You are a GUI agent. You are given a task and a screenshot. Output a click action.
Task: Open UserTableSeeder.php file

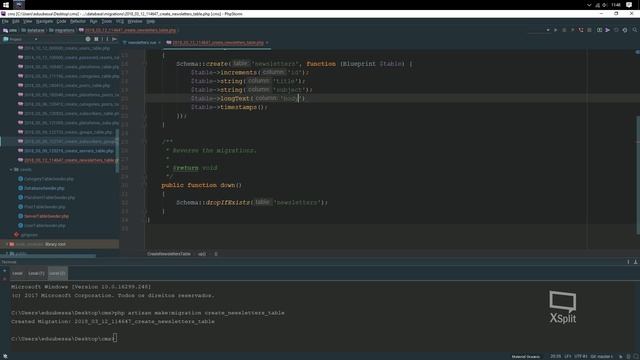click(41, 226)
